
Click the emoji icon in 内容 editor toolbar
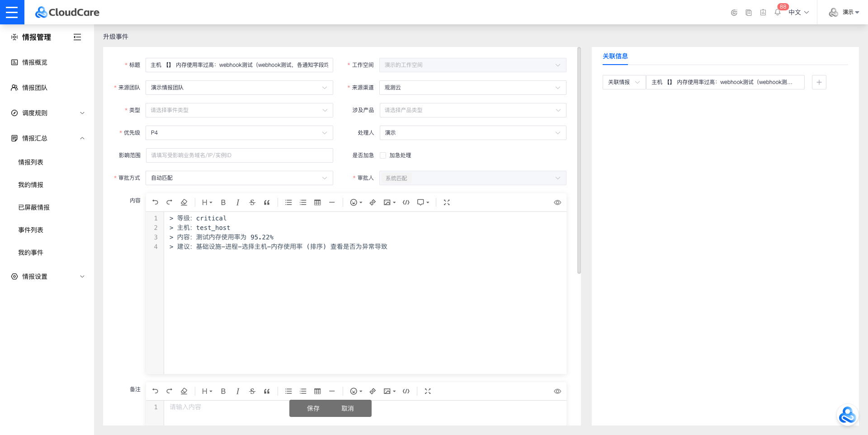tap(354, 202)
